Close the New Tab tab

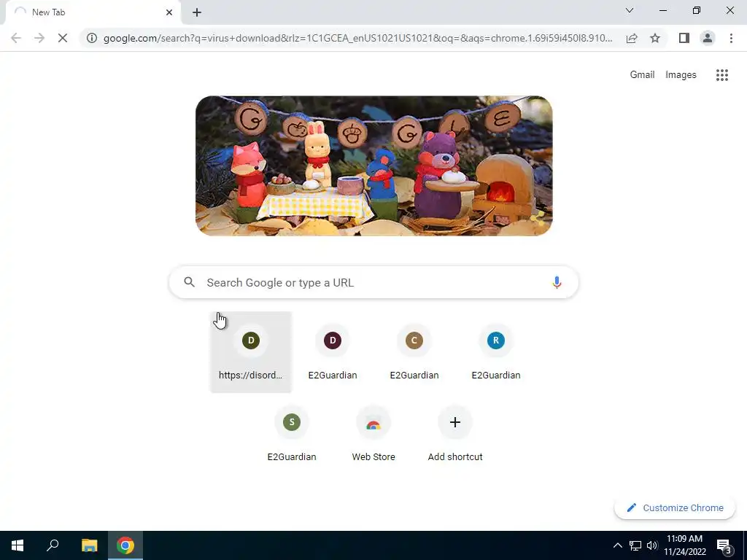point(169,12)
